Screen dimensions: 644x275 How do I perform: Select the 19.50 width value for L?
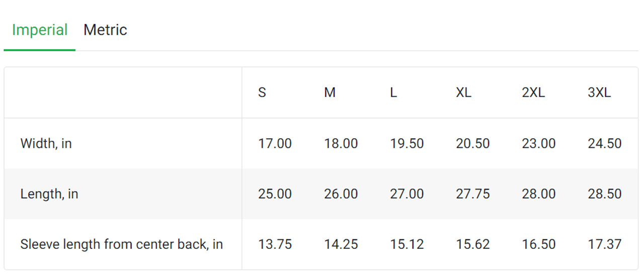point(407,144)
